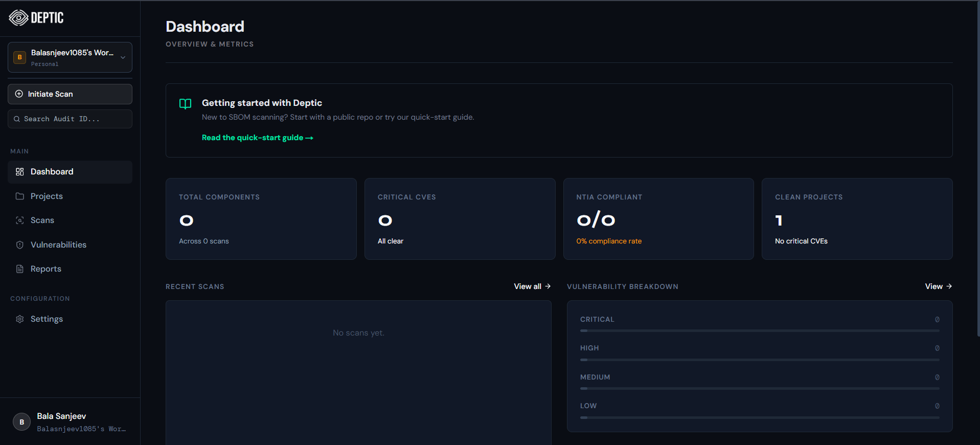Screen dimensions: 980x445
Task: Click View all for Recent Scans
Action: [532, 286]
